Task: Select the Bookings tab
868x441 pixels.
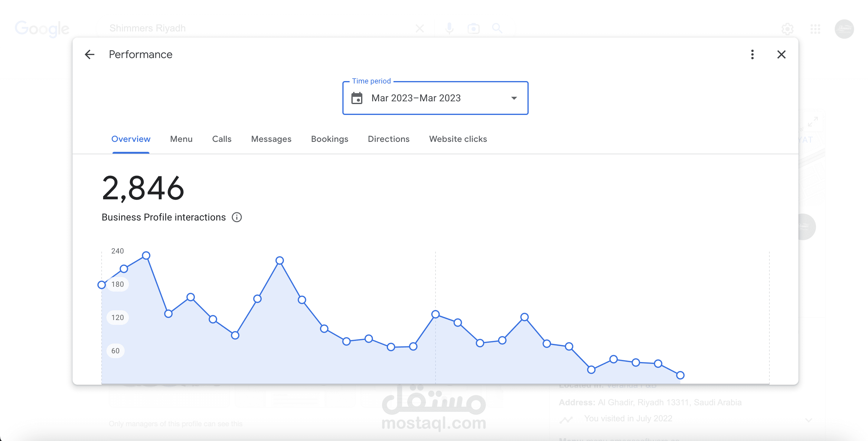Action: click(x=329, y=139)
